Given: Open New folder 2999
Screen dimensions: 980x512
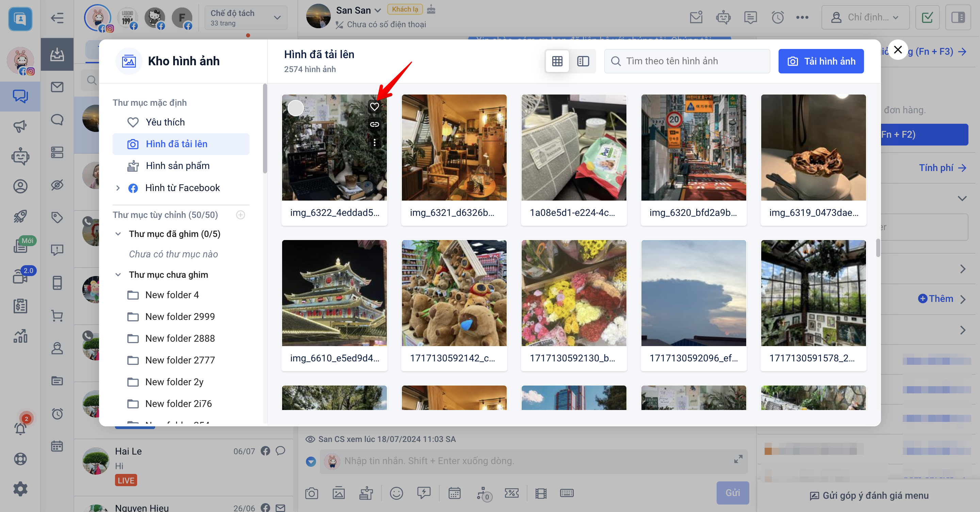Looking at the screenshot, I should [x=180, y=317].
